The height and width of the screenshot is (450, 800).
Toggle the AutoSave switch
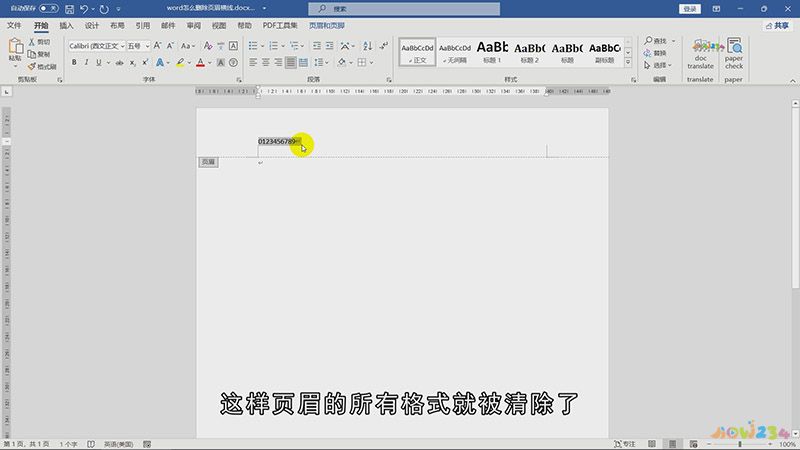(48, 8)
